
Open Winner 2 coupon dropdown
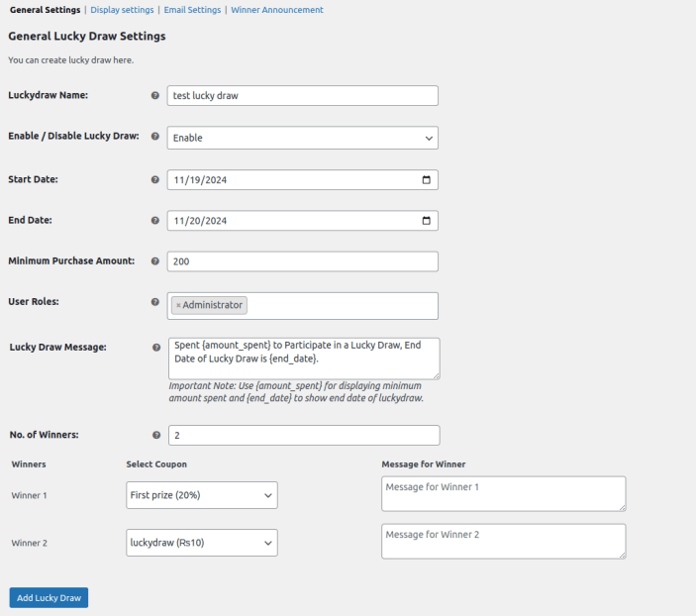[x=202, y=543]
